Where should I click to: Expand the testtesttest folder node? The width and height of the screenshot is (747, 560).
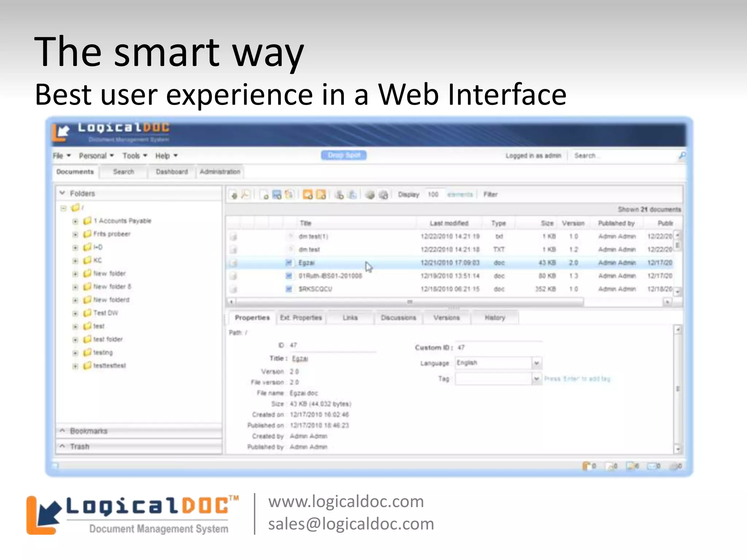(x=75, y=366)
